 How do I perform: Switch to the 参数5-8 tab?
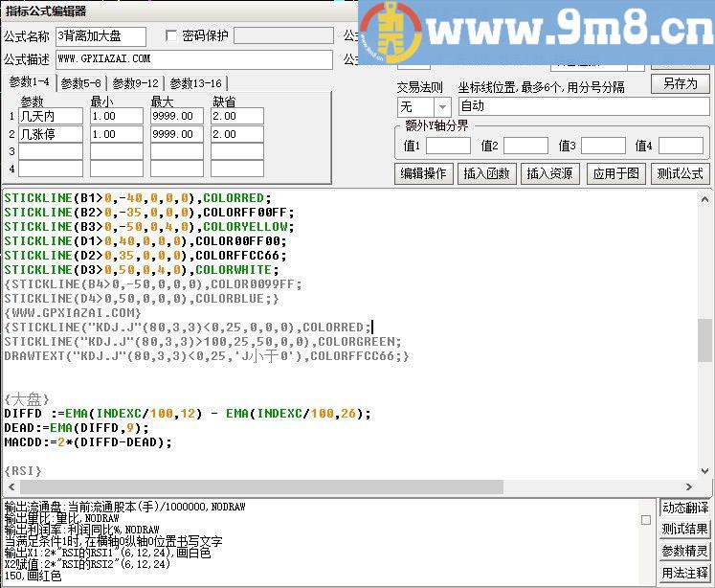click(x=80, y=83)
